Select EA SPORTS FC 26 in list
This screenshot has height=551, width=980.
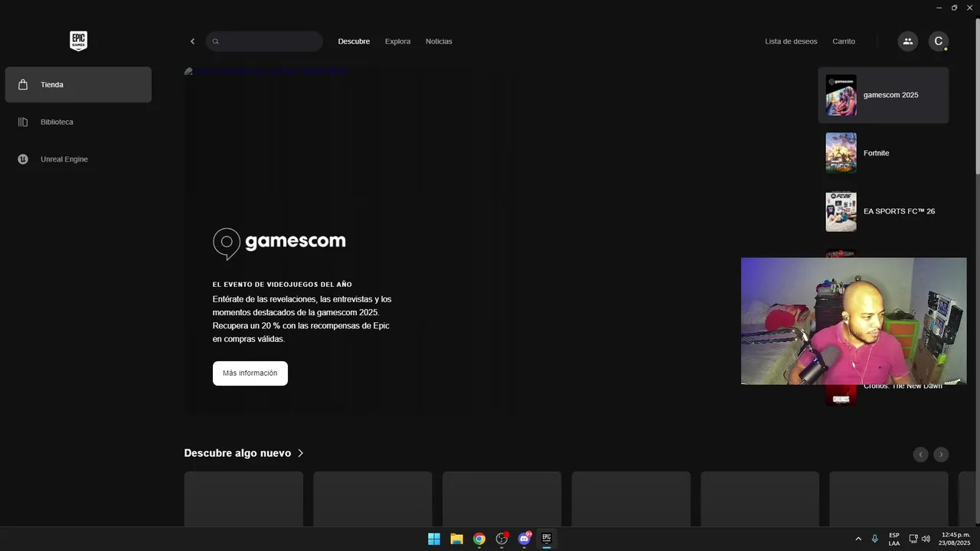pyautogui.click(x=883, y=211)
